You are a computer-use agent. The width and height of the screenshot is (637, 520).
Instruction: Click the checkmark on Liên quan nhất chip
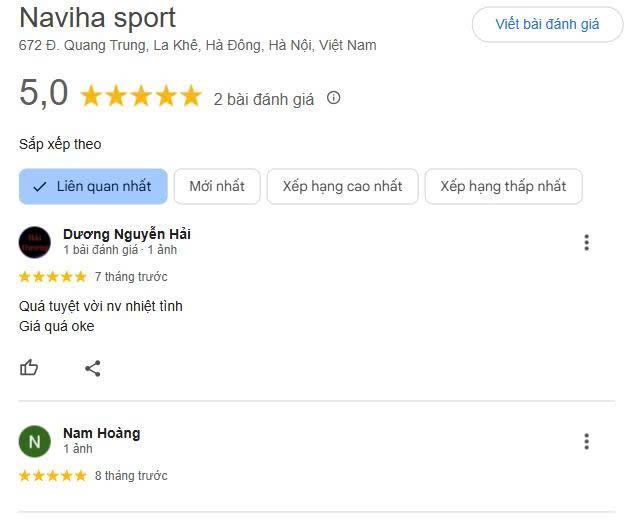[x=39, y=187]
